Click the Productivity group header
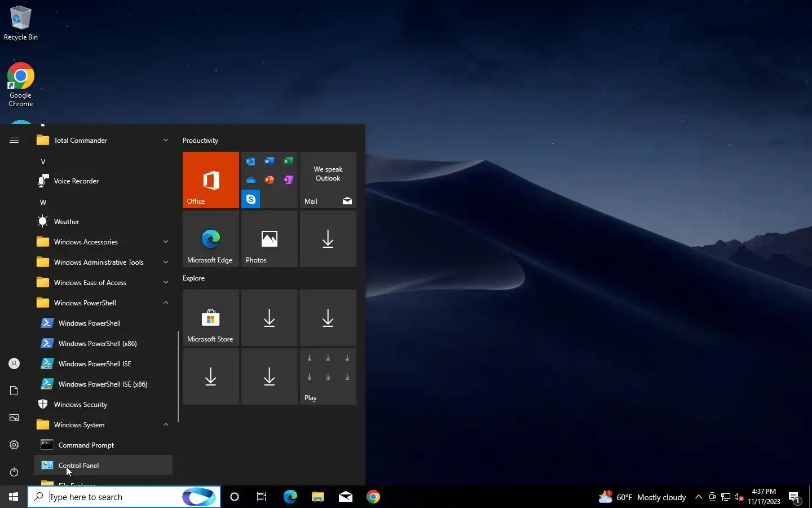 click(x=200, y=140)
